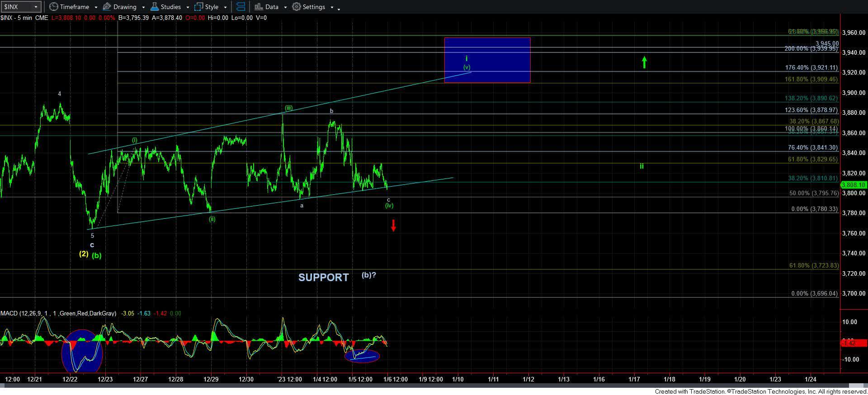The image size is (868, 395).
Task: Click the green up arrow marker
Action: tap(644, 62)
